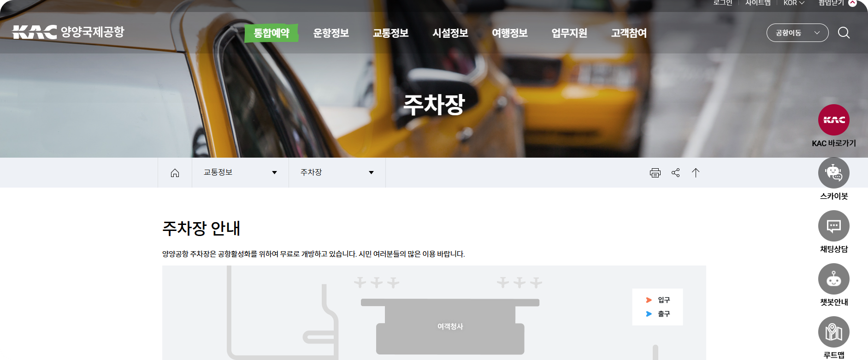Go to the home breadcrumb icon
This screenshot has height=360, width=868.
(x=175, y=173)
